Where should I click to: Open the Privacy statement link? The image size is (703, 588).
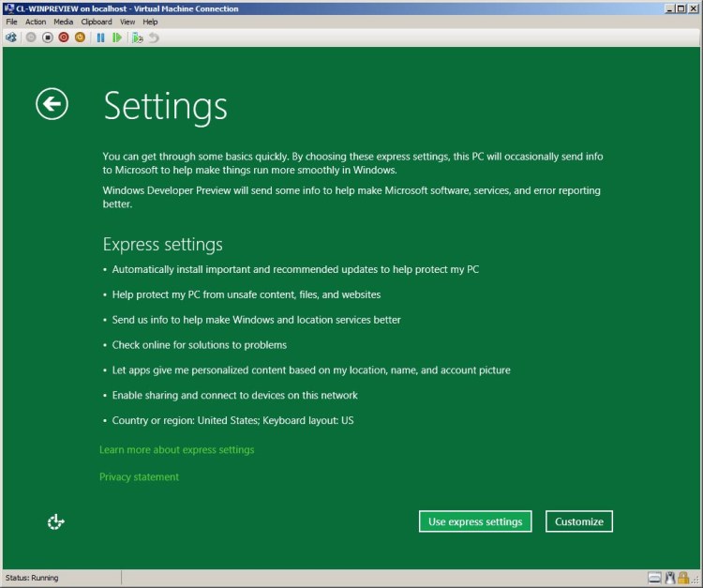coord(139,477)
